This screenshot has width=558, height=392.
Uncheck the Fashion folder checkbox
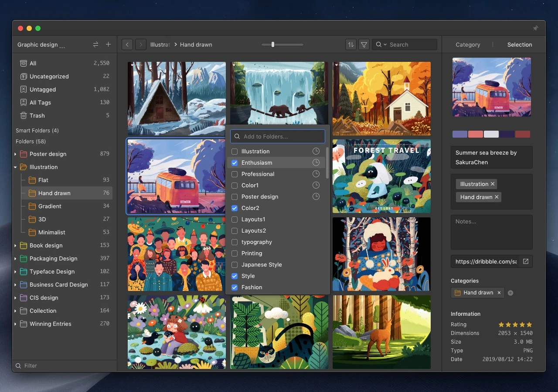[235, 287]
